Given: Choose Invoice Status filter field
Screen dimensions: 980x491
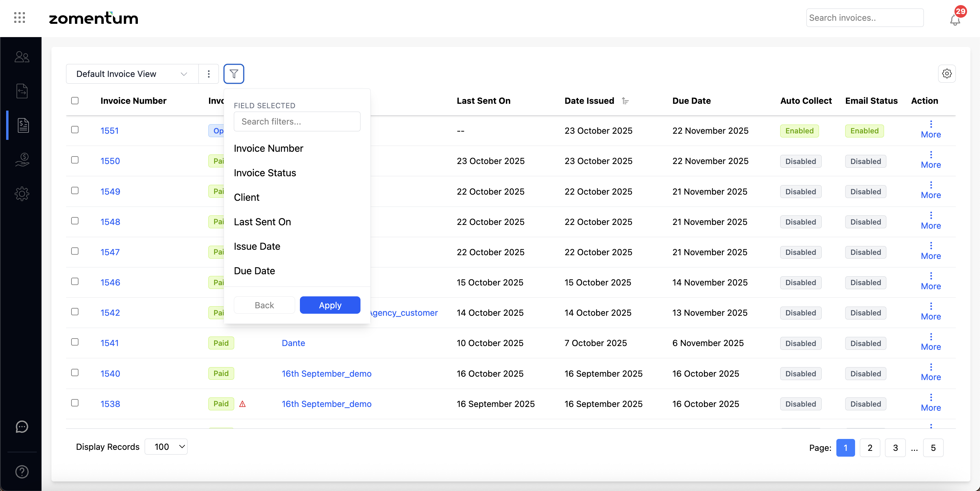Looking at the screenshot, I should [x=264, y=173].
